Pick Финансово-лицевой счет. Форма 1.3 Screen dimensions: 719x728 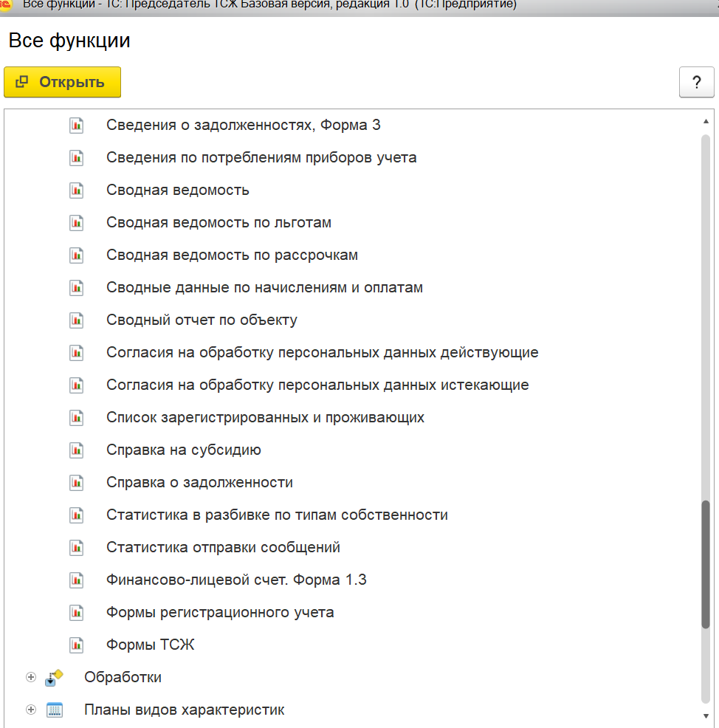pos(236,580)
